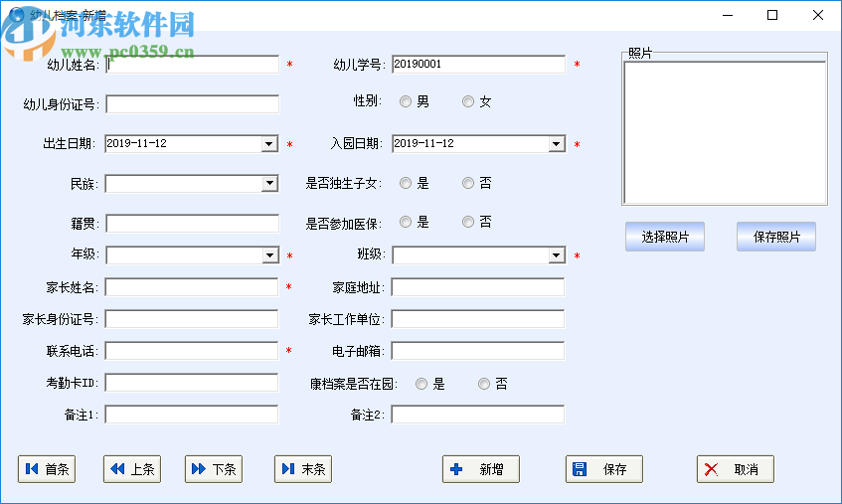Select 女 for gender
This screenshot has width=842, height=504.
tap(468, 101)
